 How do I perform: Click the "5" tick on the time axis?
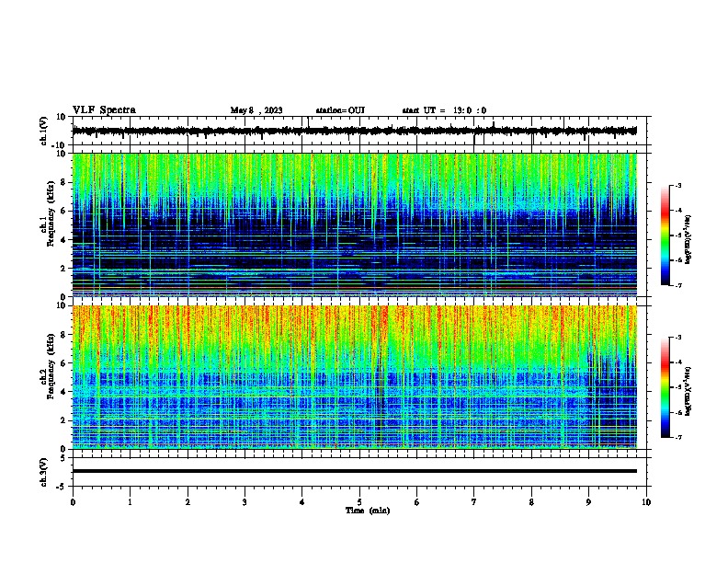(x=359, y=502)
